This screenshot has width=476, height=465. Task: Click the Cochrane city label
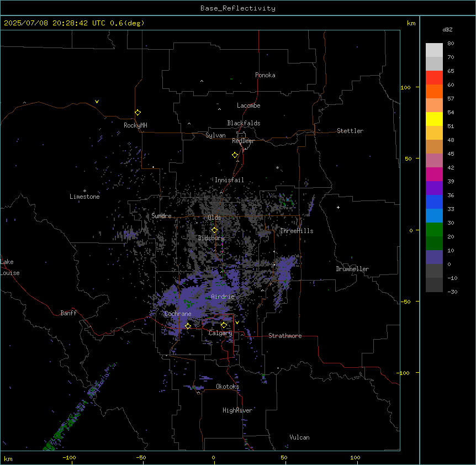click(x=178, y=314)
